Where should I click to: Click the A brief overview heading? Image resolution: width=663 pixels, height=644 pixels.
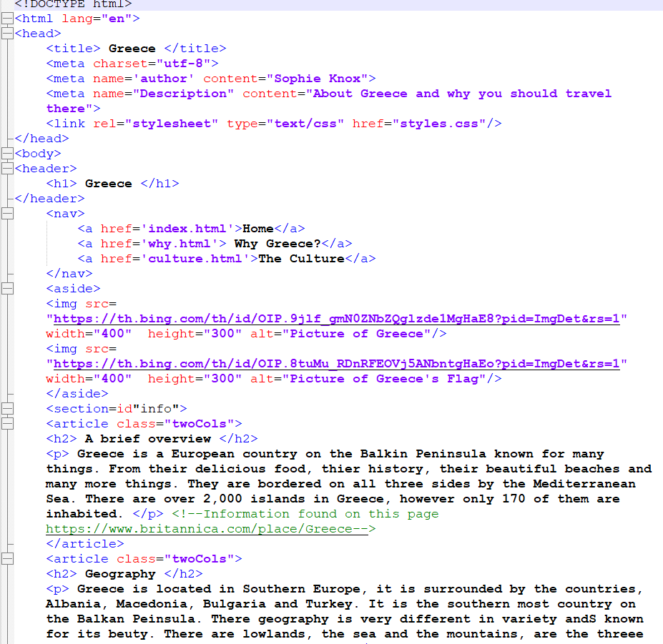[147, 439]
